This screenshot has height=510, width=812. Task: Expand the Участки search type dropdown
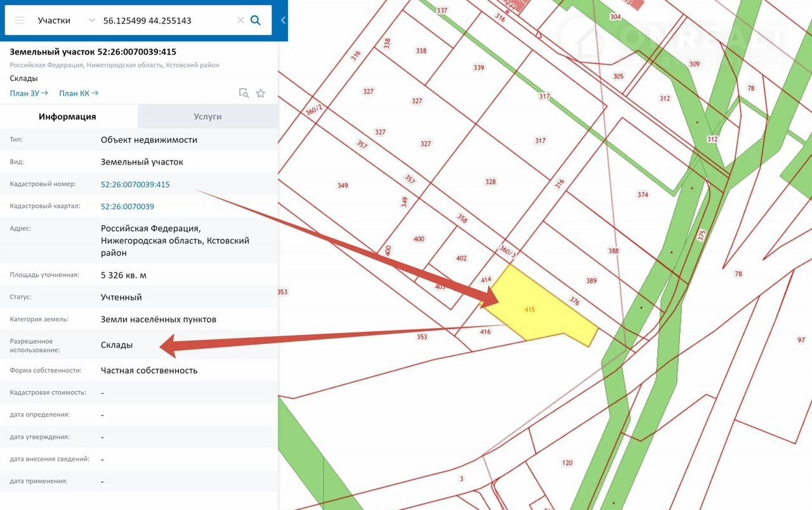[x=92, y=20]
